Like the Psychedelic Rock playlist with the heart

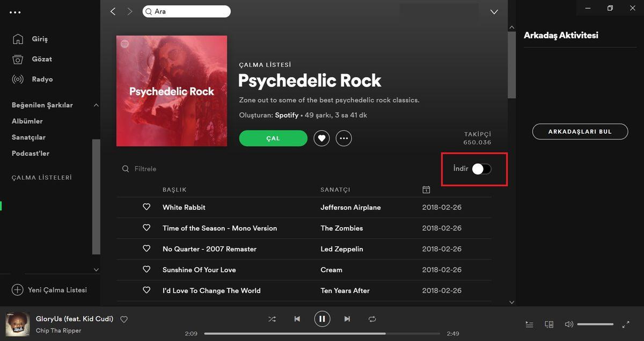pyautogui.click(x=321, y=138)
